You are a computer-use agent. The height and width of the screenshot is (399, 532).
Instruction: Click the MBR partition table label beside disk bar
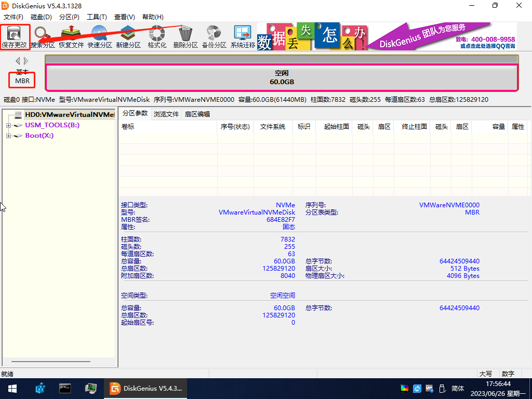pyautogui.click(x=22, y=81)
